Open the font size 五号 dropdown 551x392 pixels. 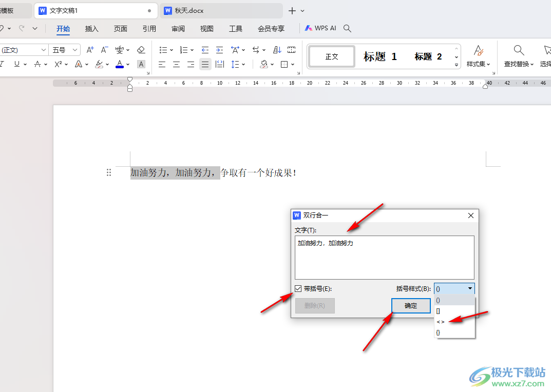(65, 50)
